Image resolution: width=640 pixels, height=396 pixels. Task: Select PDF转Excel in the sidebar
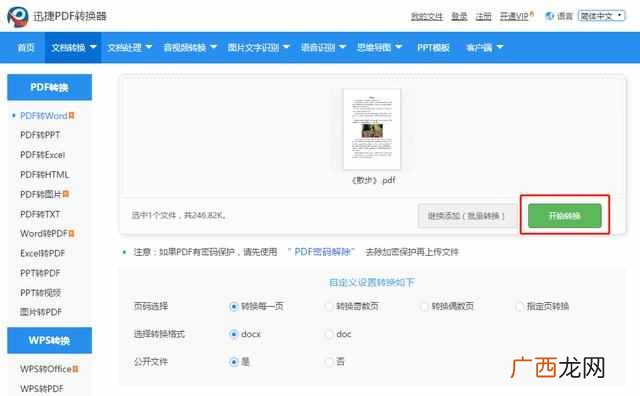42,155
